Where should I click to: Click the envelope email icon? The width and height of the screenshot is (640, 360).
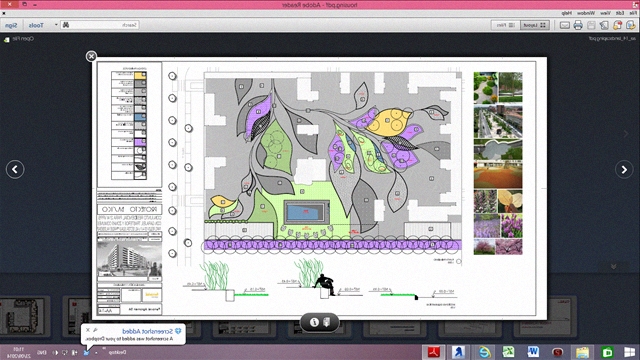564,25
